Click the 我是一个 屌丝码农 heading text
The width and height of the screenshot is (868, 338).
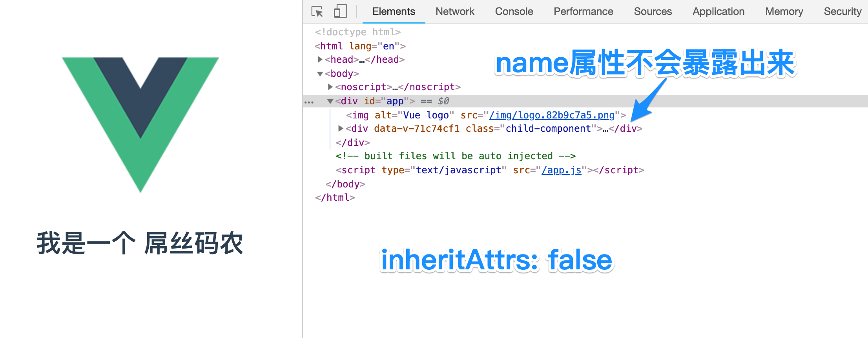click(x=140, y=243)
